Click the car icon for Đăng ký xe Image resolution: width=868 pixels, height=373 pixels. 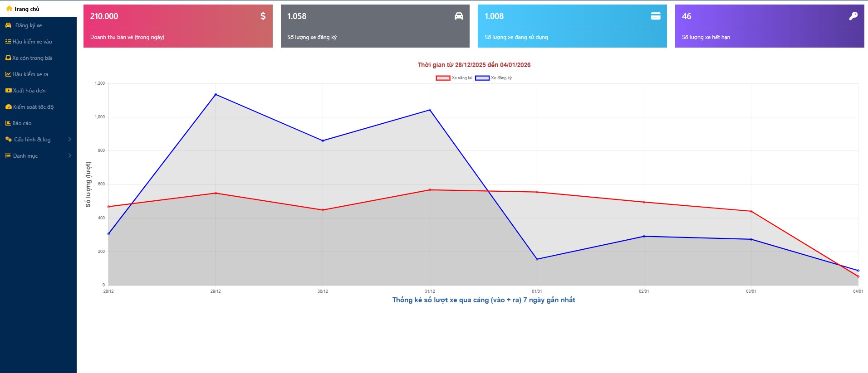8,25
